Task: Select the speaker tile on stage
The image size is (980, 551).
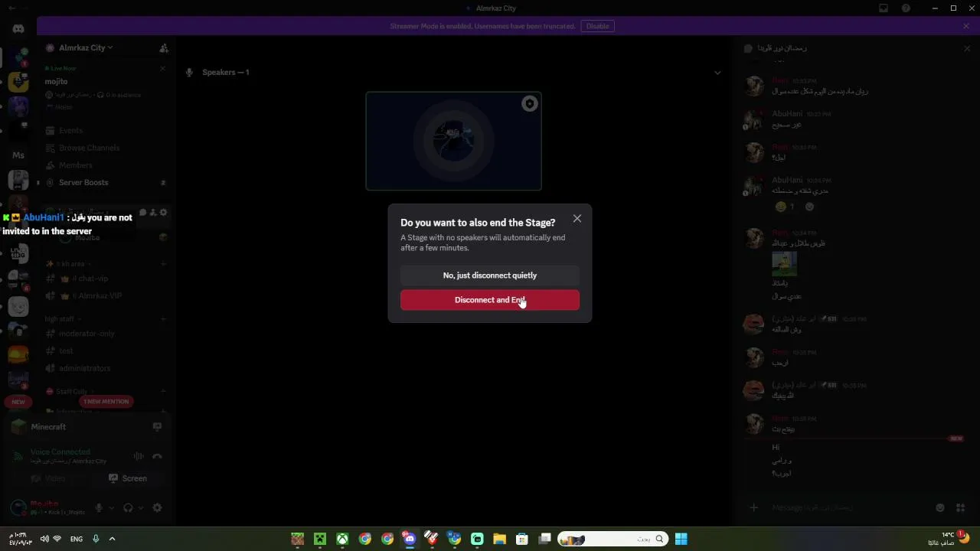Action: (453, 141)
